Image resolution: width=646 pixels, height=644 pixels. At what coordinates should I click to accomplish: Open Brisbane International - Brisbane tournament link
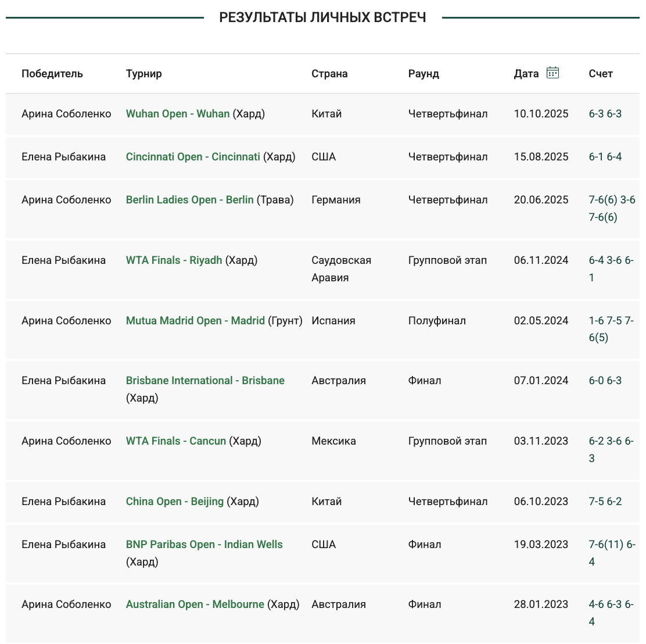tap(205, 381)
